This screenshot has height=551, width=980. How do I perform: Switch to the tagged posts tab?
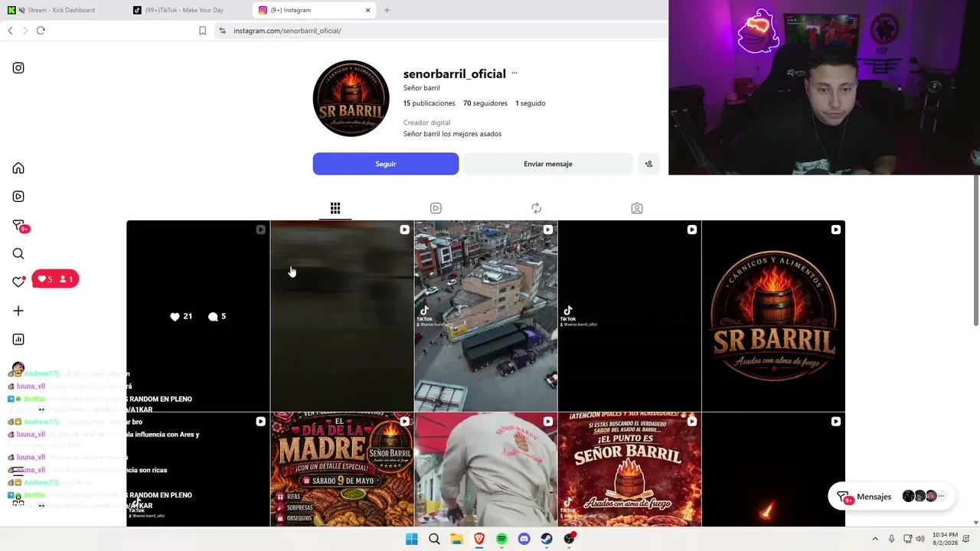coord(637,208)
